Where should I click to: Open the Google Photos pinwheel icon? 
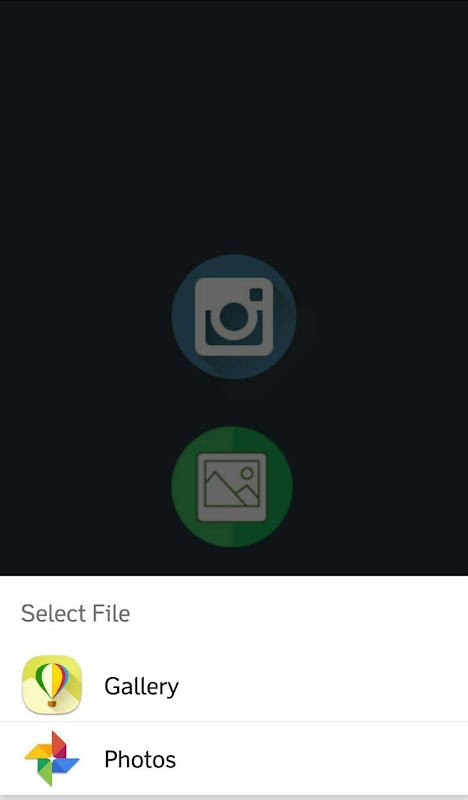click(x=52, y=759)
